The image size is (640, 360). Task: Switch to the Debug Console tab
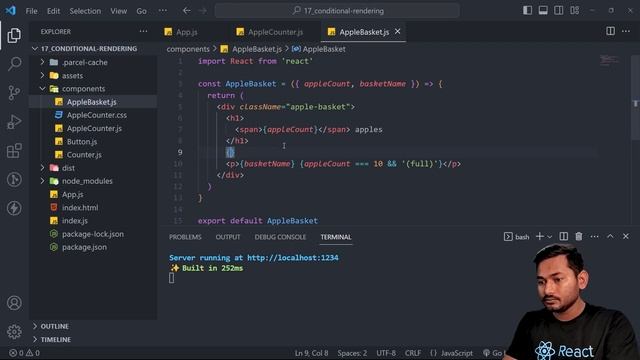280,237
